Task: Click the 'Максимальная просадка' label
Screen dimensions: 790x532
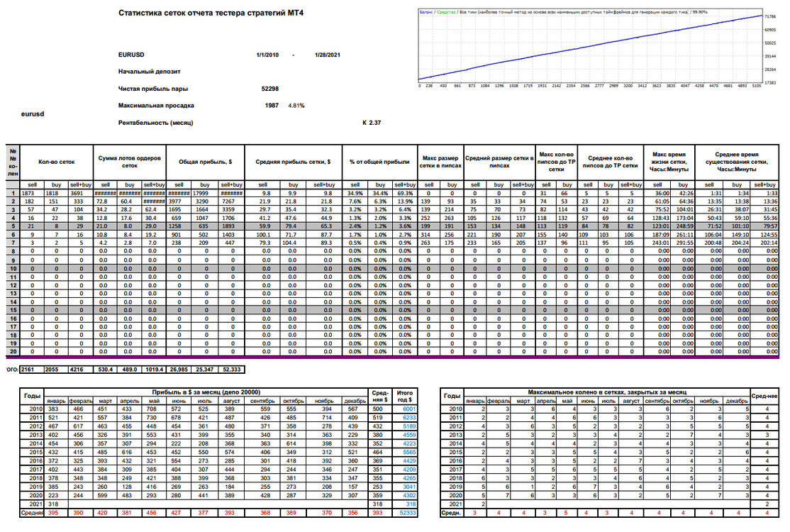Action: click(x=156, y=106)
